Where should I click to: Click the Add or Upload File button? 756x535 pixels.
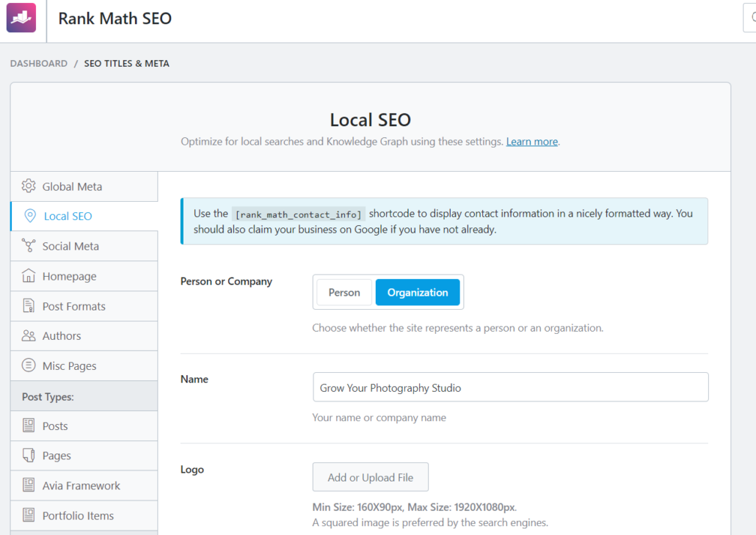[370, 477]
